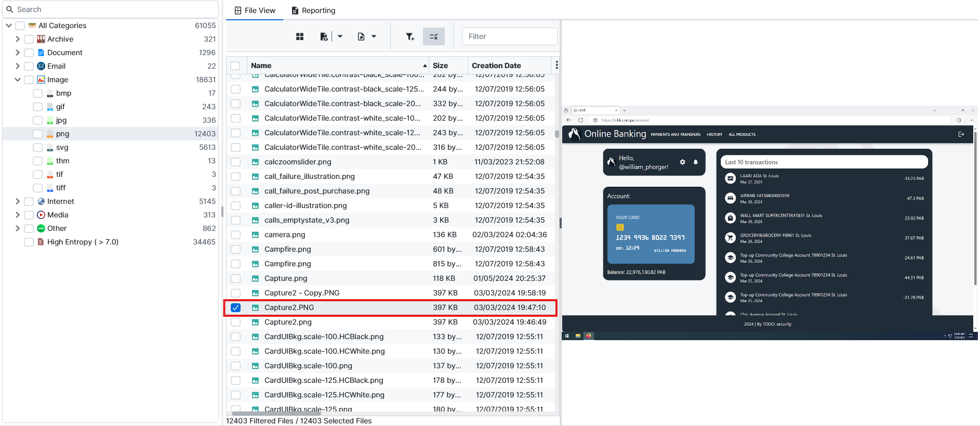Click the search magnifier icon
Screen dimensions: 980x426
pyautogui.click(x=9, y=9)
